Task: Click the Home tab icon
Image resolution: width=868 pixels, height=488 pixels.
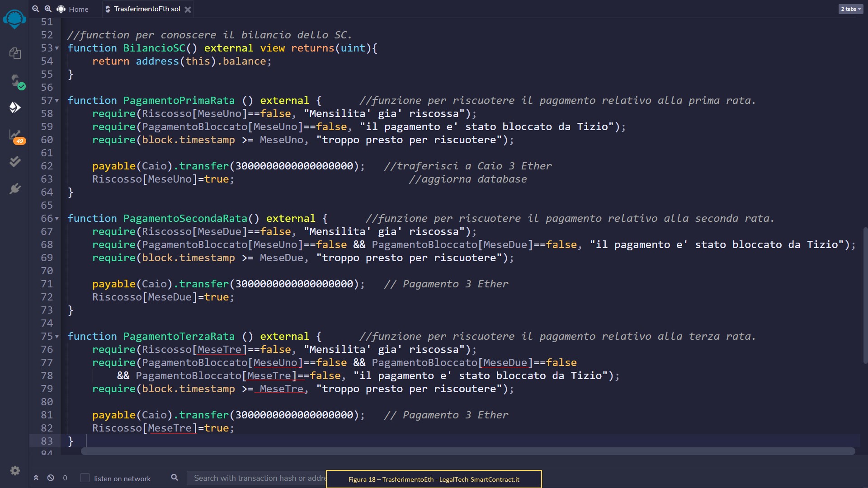Action: (x=61, y=9)
